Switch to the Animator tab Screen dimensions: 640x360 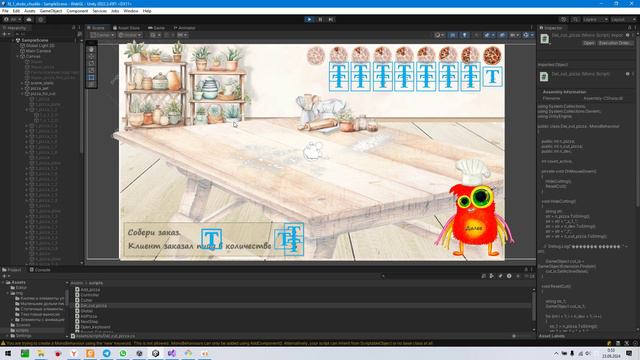pyautogui.click(x=184, y=28)
